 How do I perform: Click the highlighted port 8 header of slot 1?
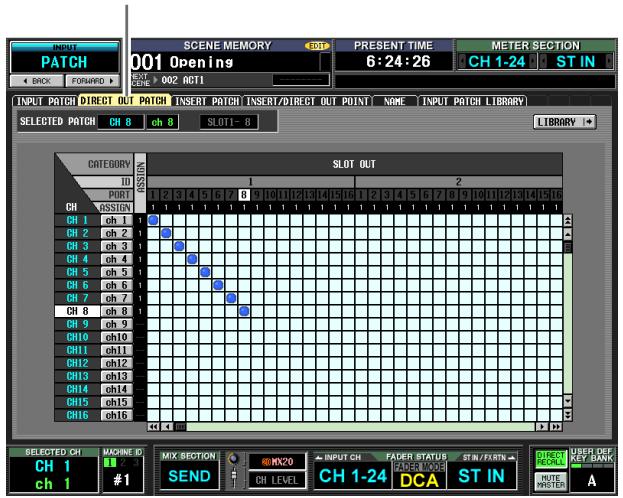244,195
